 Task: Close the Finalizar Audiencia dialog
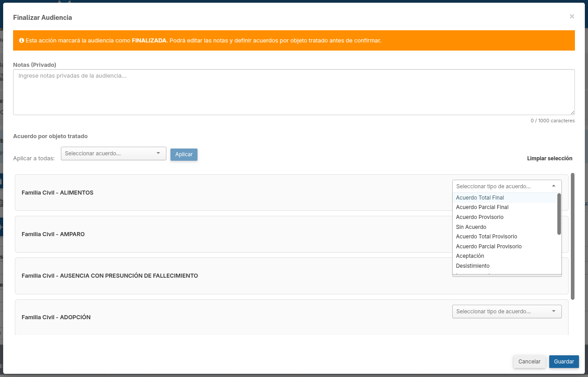tap(572, 17)
